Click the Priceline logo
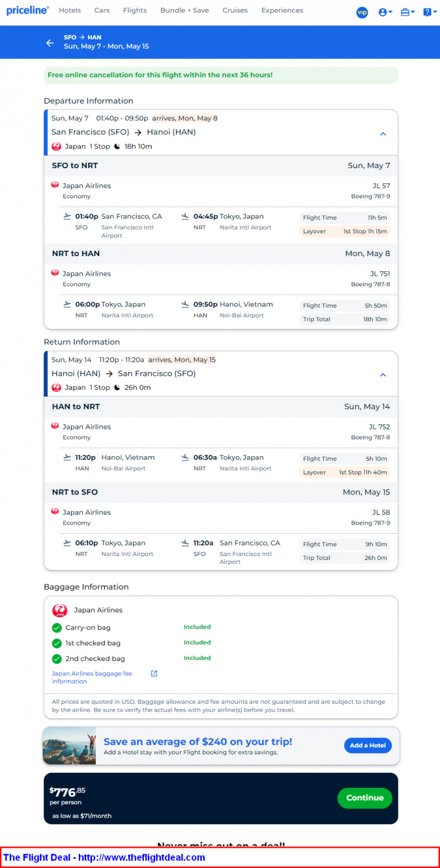The image size is (440, 868). tap(28, 11)
